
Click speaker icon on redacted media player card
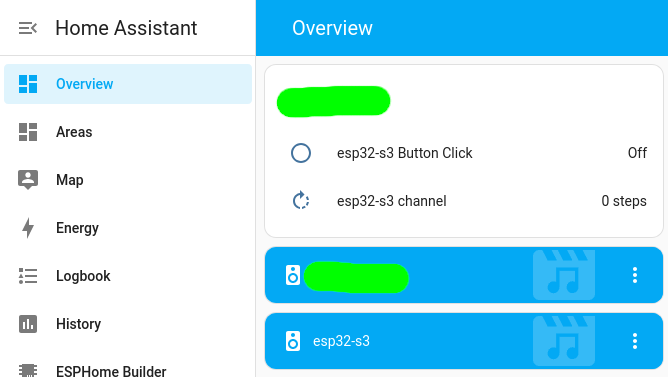pyautogui.click(x=293, y=275)
